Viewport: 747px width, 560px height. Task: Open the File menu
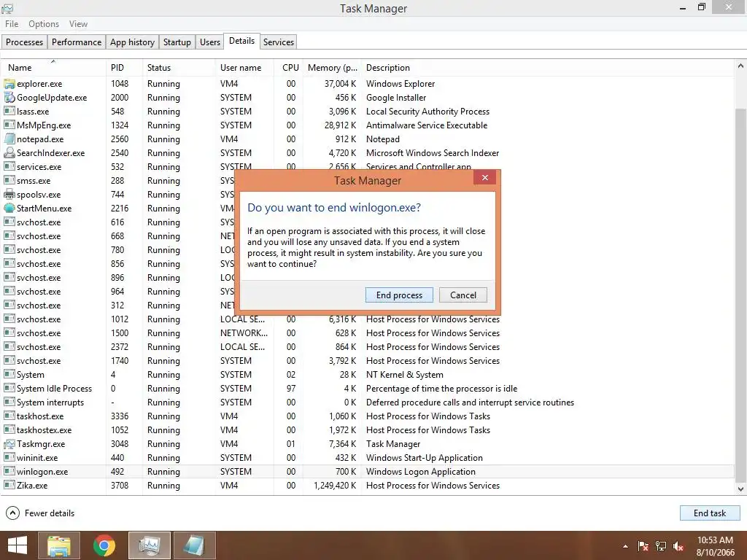12,24
